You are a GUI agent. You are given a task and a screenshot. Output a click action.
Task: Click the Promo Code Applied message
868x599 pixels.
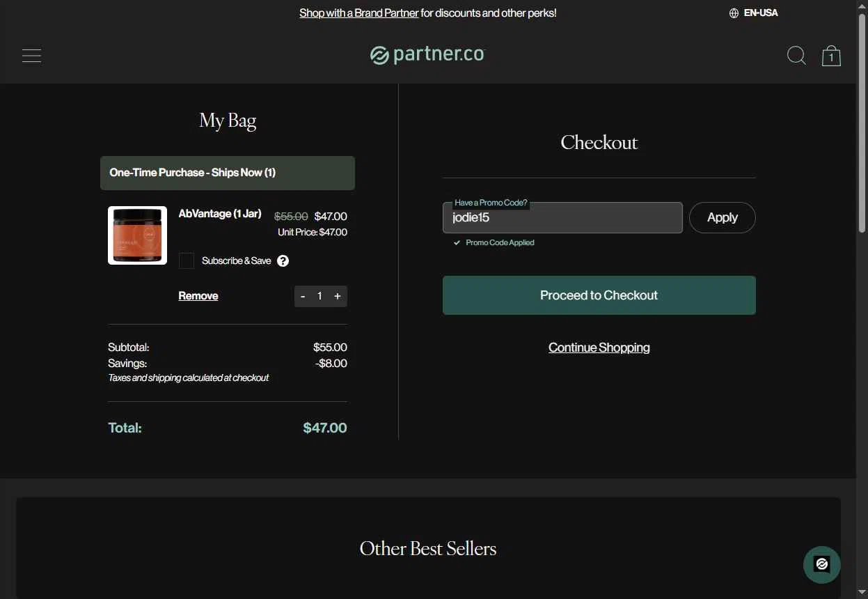tap(494, 243)
